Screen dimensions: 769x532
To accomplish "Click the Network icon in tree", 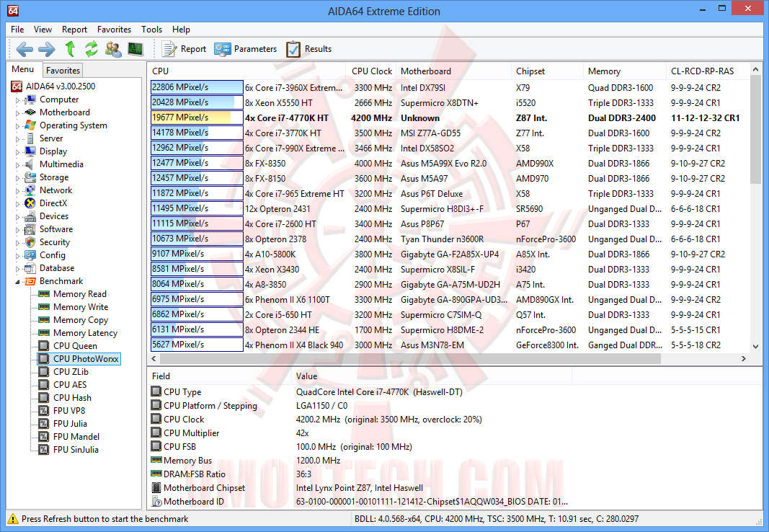I will [30, 190].
